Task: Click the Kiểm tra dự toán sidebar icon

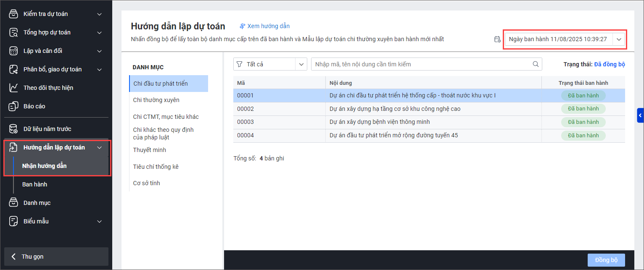Action: (13, 14)
